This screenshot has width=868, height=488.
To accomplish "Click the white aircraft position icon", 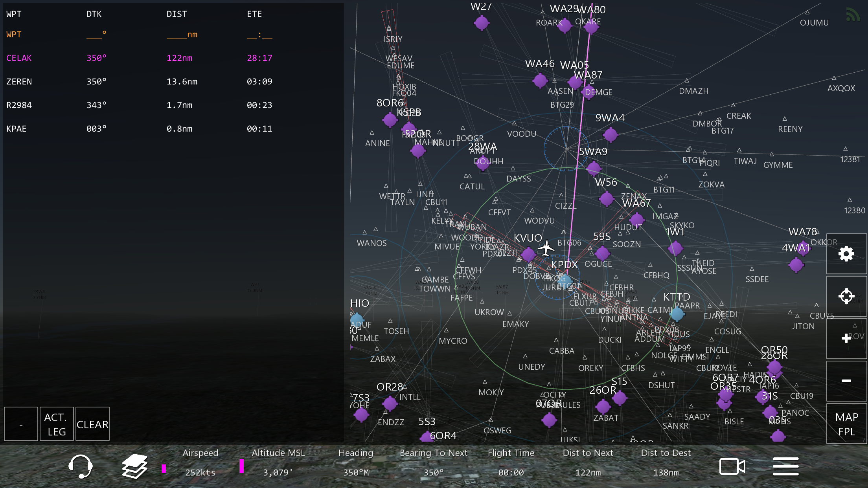I will tap(546, 248).
